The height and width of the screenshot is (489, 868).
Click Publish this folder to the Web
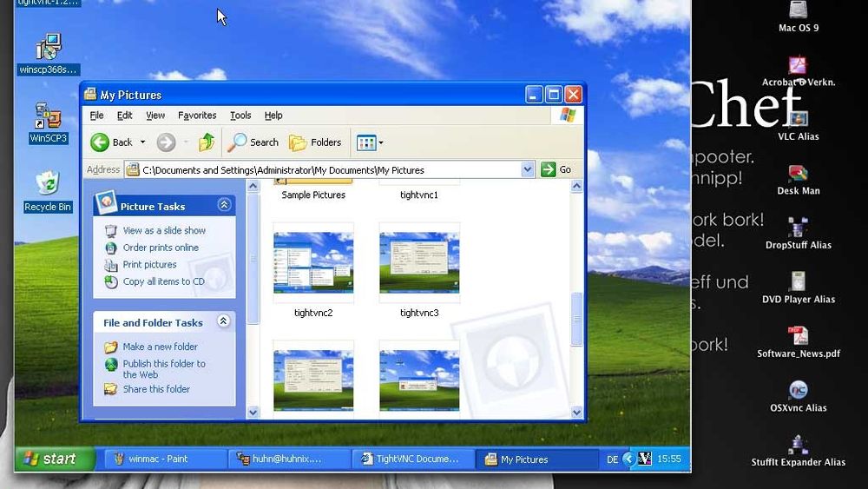click(x=164, y=369)
